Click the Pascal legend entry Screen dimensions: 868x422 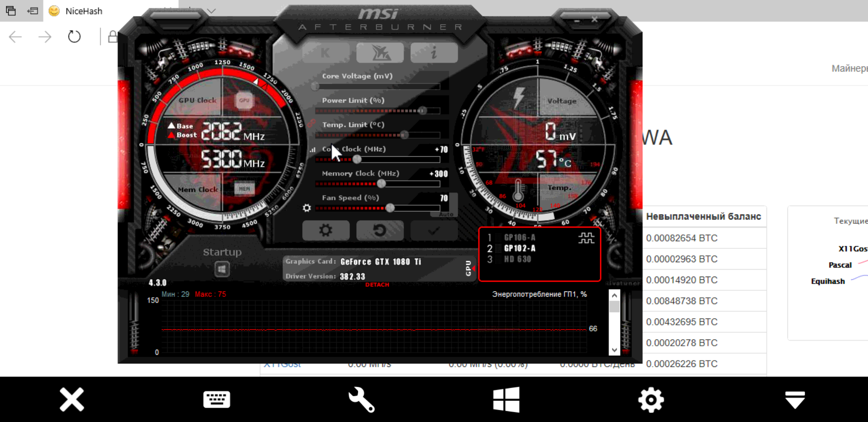[x=840, y=265]
